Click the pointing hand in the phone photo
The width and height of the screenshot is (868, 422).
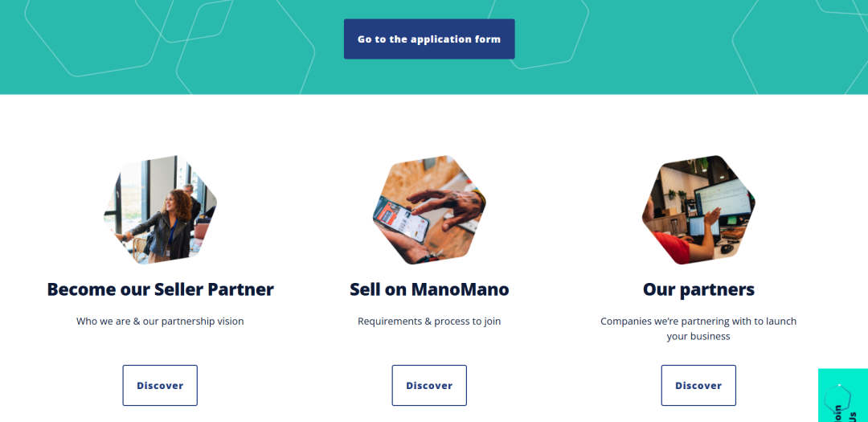point(444,207)
